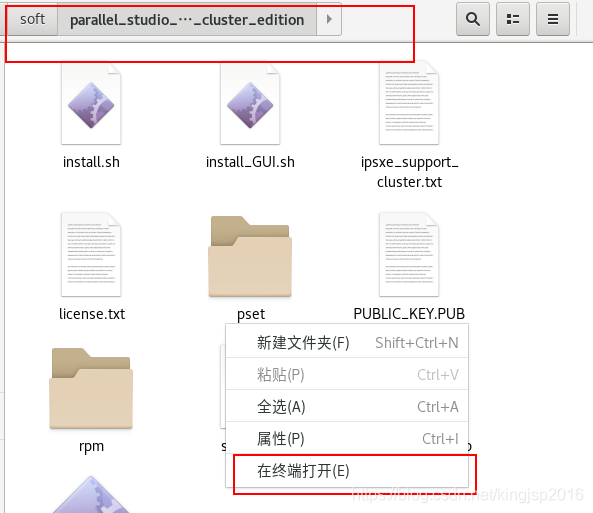
Task: Click the pset folder name
Action: 251,314
